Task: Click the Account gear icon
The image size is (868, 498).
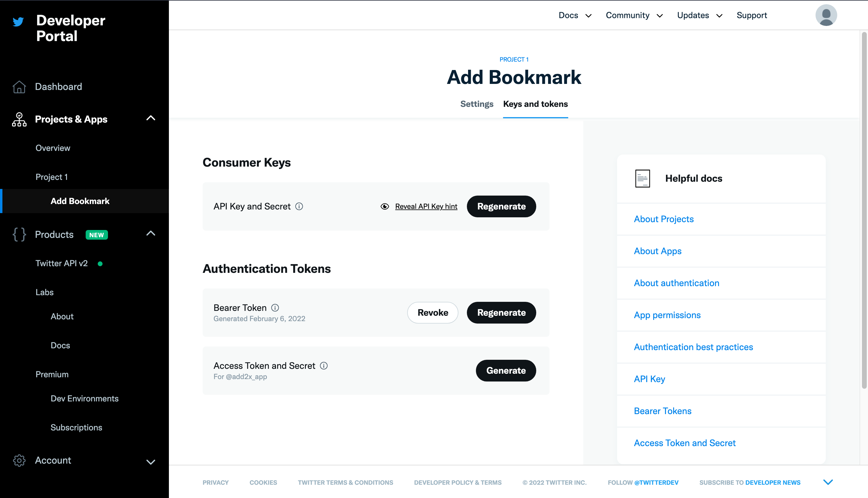Action: 19,460
